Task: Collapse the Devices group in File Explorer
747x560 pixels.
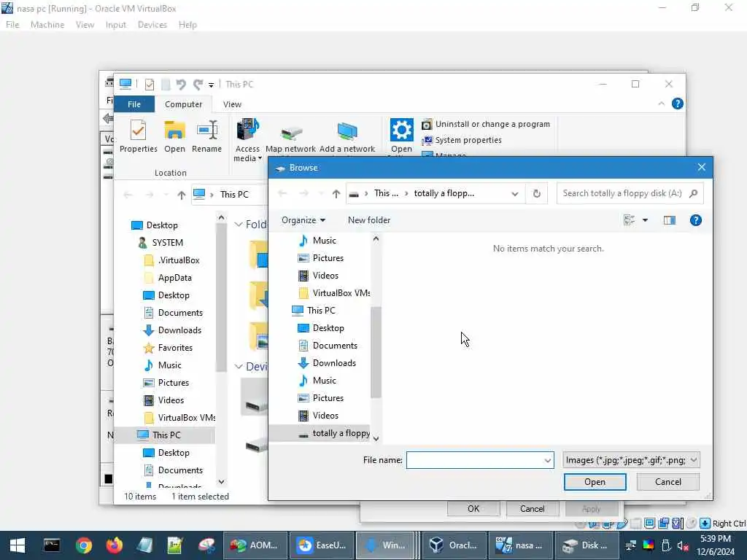Action: tap(239, 366)
